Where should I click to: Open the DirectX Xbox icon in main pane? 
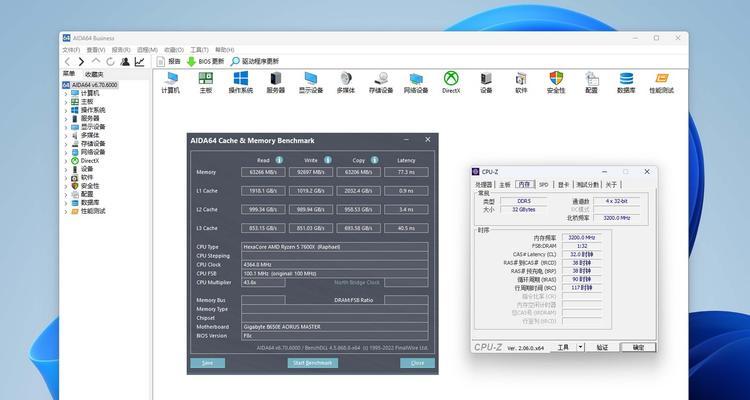point(451,82)
